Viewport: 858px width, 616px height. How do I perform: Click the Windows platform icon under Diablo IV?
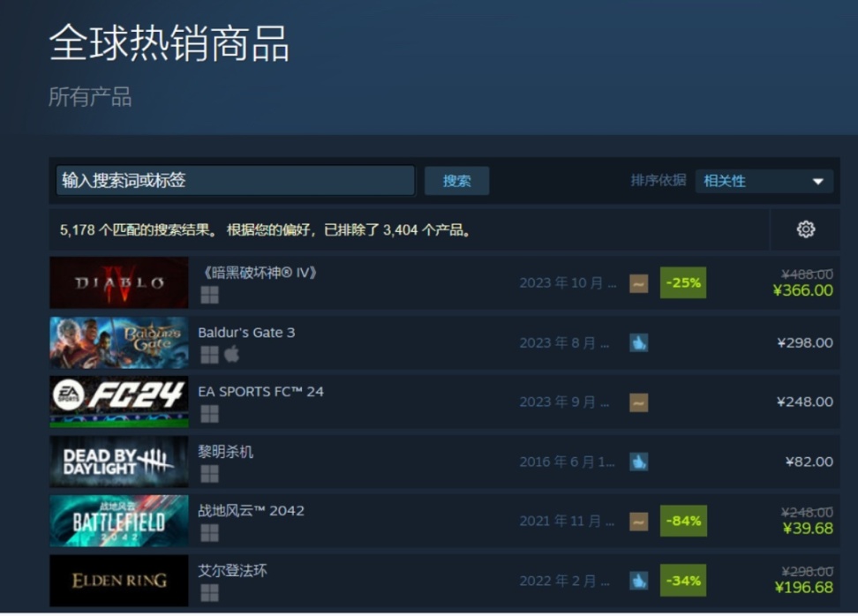209,295
